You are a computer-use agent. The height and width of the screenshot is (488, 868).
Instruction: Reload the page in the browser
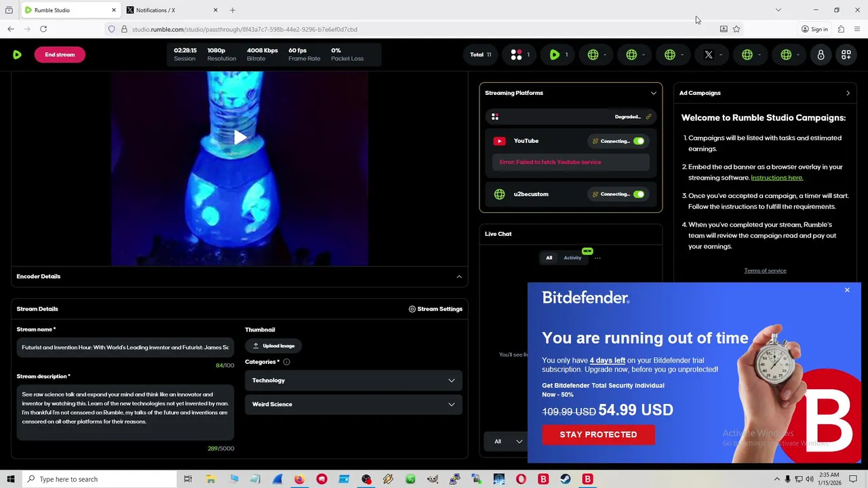[43, 29]
